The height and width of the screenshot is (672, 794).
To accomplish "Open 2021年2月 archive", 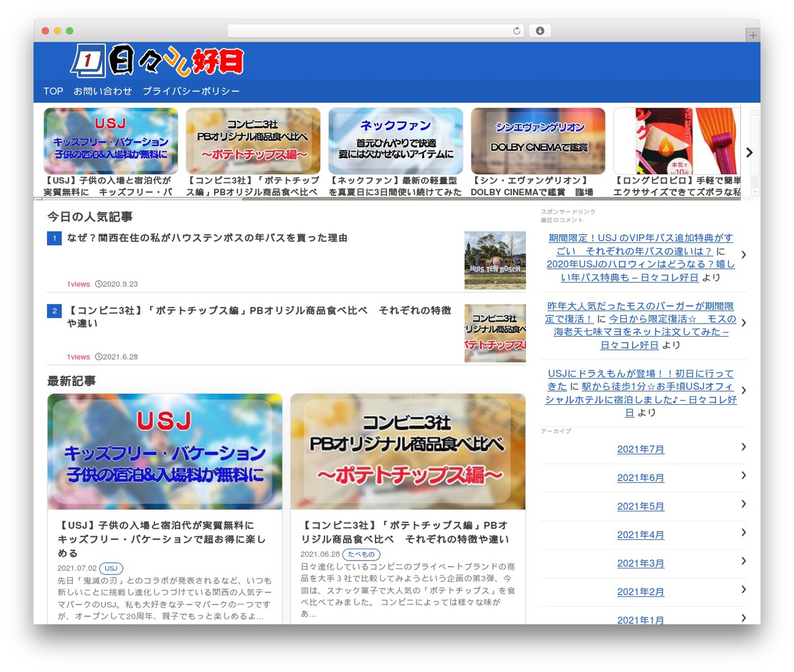I will [x=641, y=592].
